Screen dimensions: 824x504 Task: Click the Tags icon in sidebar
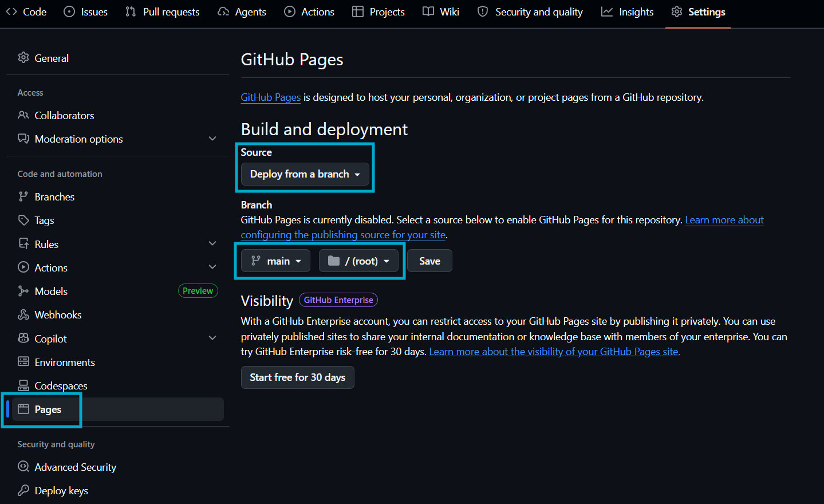[23, 220]
